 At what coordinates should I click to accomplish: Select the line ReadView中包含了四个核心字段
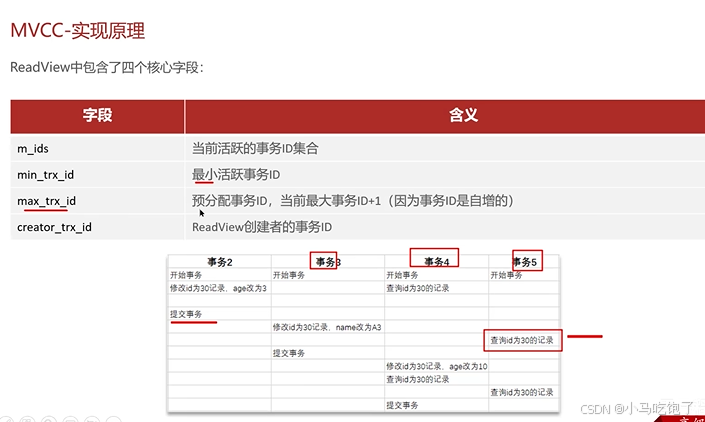click(x=107, y=67)
